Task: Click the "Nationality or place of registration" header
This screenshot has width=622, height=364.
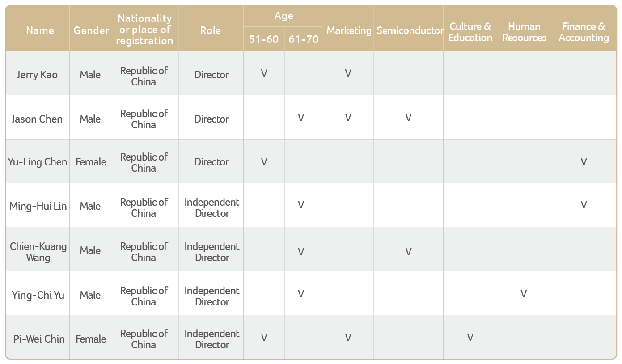Action: [x=144, y=30]
